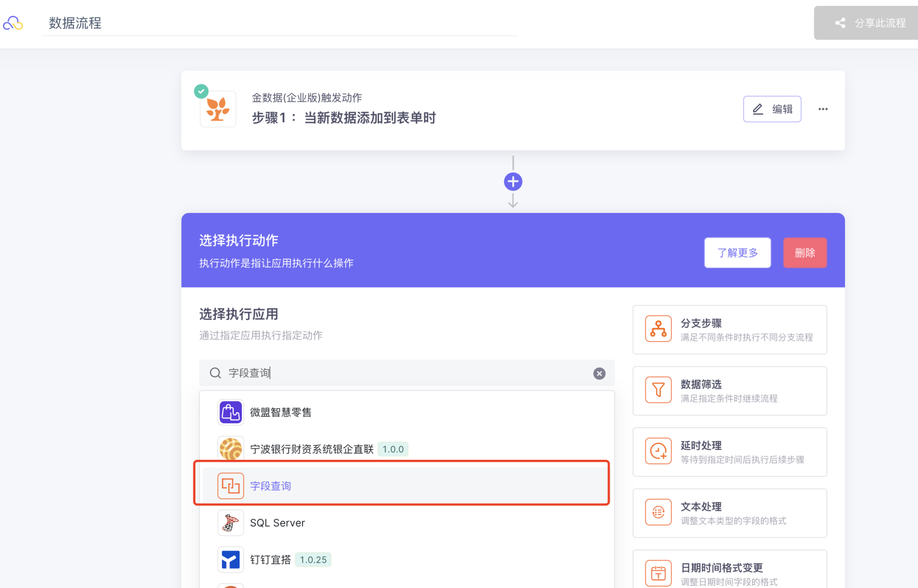918x588 pixels.
Task: Click the 微盟智慧零售 app icon
Action: click(x=231, y=412)
